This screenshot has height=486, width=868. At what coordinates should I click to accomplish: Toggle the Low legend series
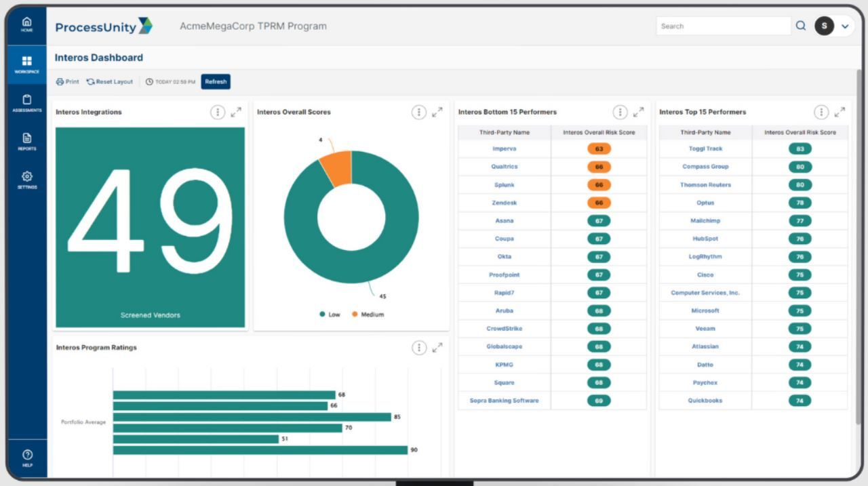point(330,315)
